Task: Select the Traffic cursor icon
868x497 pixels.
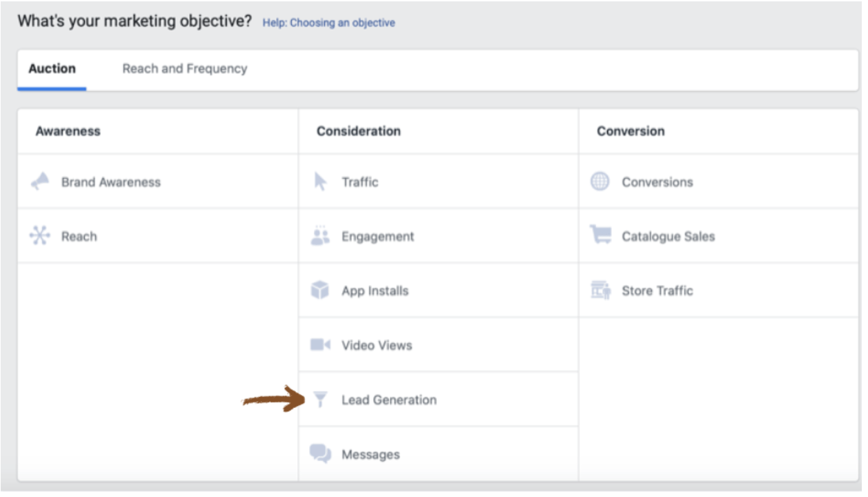Action: [x=322, y=182]
